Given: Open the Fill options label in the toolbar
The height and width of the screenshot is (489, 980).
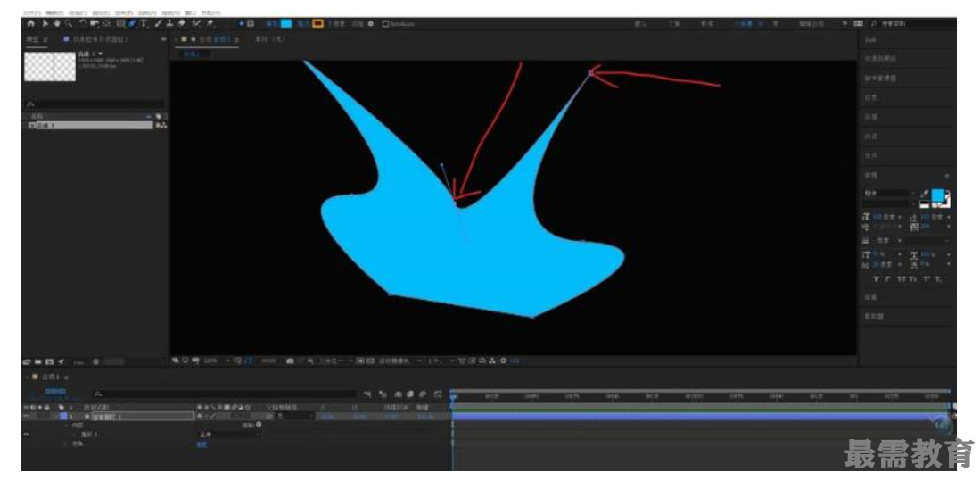Looking at the screenshot, I should [272, 24].
